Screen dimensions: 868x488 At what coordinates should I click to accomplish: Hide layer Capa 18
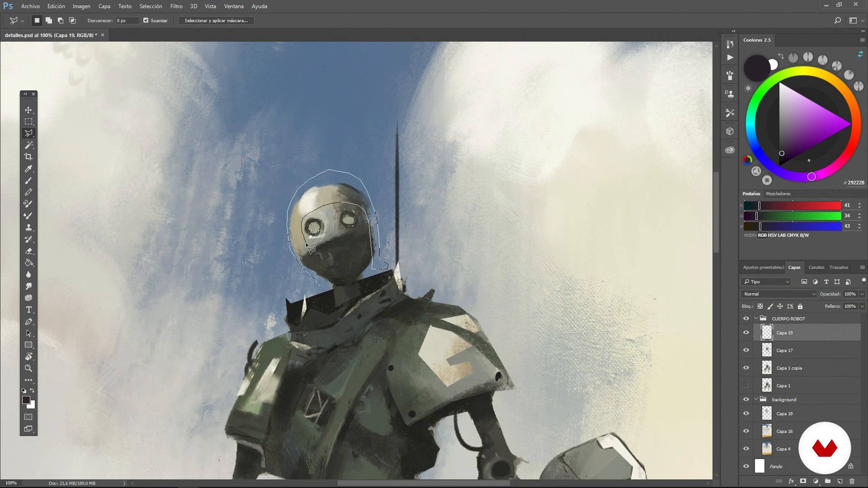[x=746, y=413]
